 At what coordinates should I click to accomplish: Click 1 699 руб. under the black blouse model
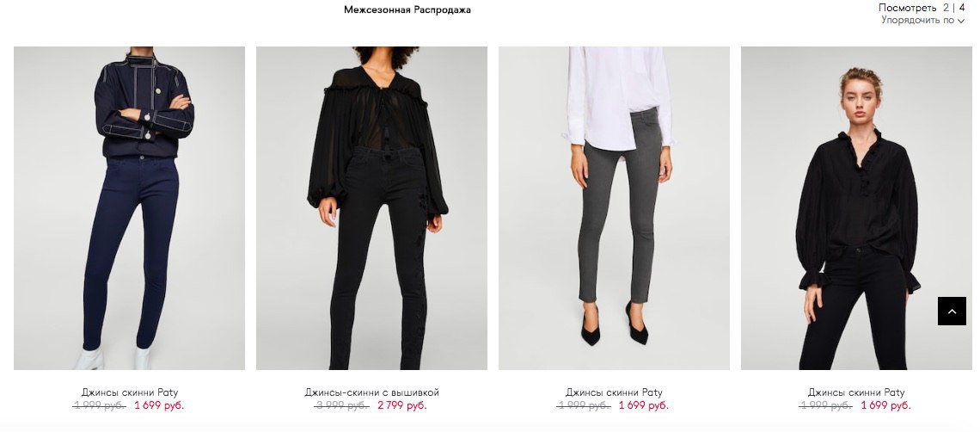[x=885, y=405]
